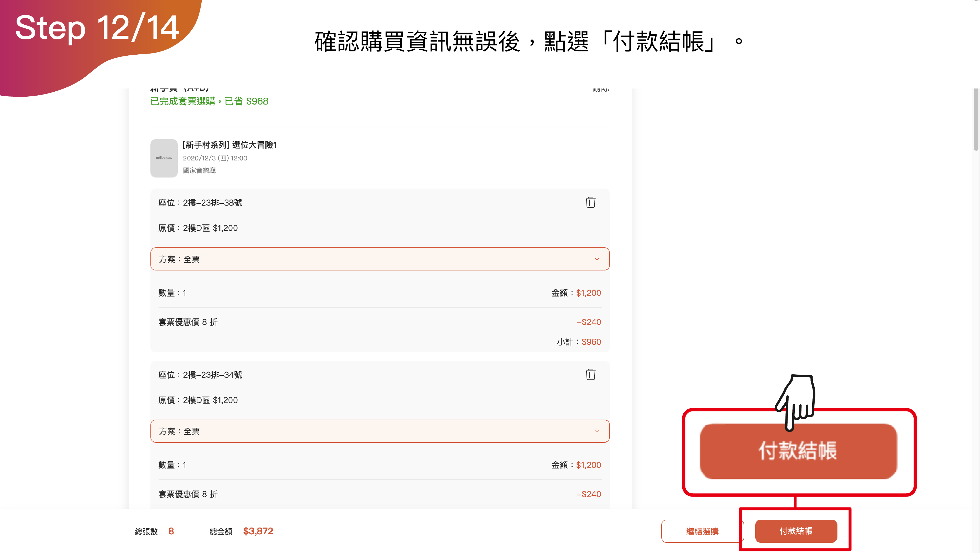Click the small 付款結帳 button in bottom bar
Viewport: 980px width, 553px height.
pyautogui.click(x=796, y=531)
